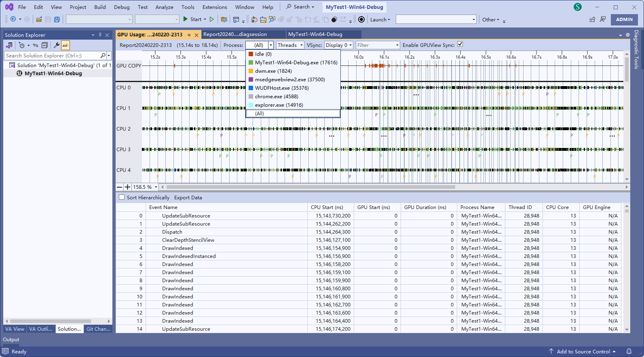Click the Collapse All icon in Solution Explorer
The width and height of the screenshot is (644, 357).
pos(45,45)
